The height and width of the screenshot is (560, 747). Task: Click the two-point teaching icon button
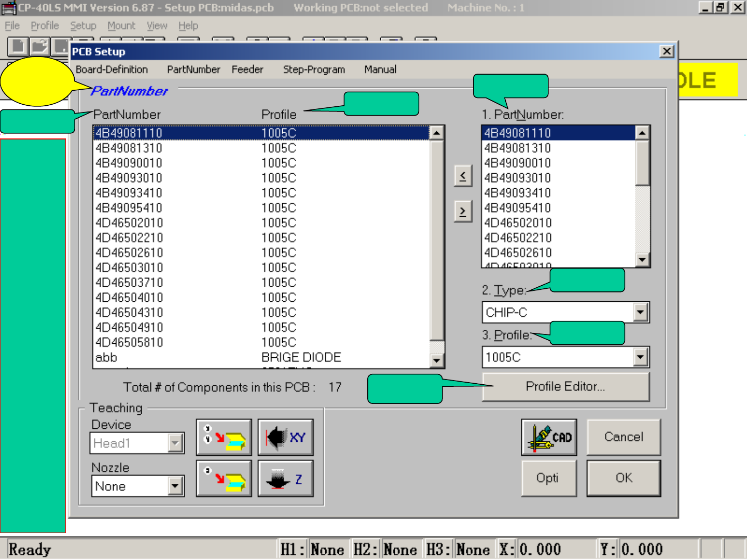224,437
